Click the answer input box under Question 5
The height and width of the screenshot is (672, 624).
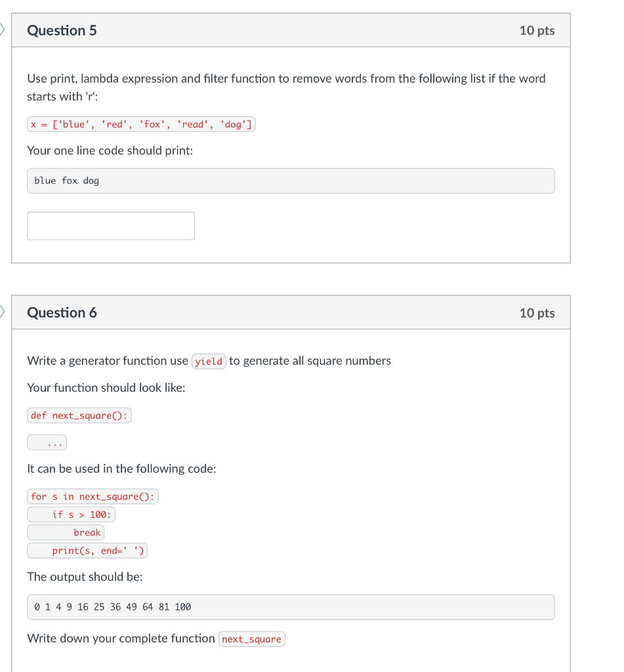[x=110, y=225]
